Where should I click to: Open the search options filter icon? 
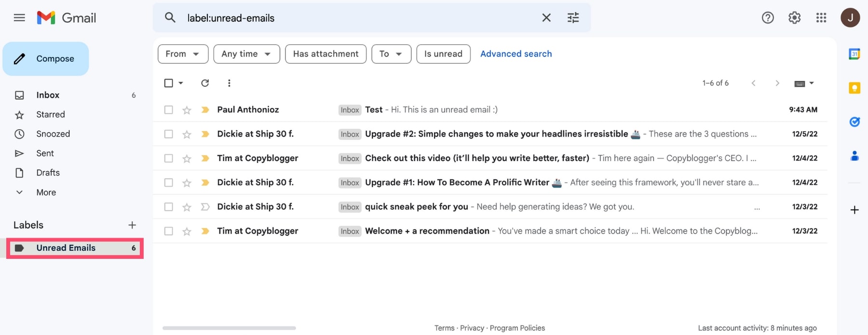(x=573, y=18)
